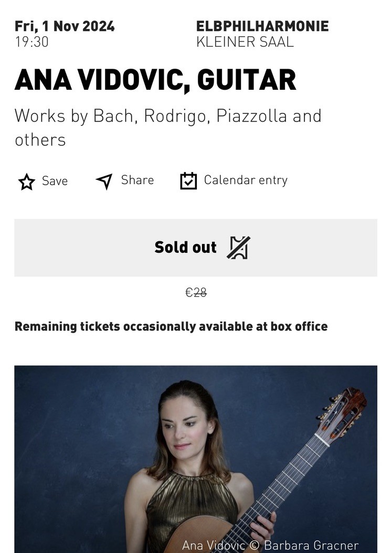Click the Save label text

[55, 181]
